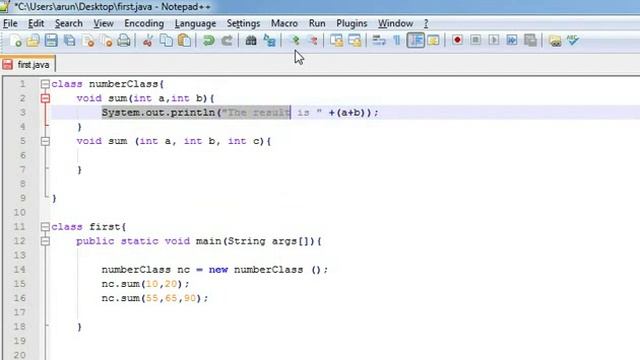This screenshot has width=640, height=360.
Task: Click Save Recorded Macro icon
Action: pos(530,40)
